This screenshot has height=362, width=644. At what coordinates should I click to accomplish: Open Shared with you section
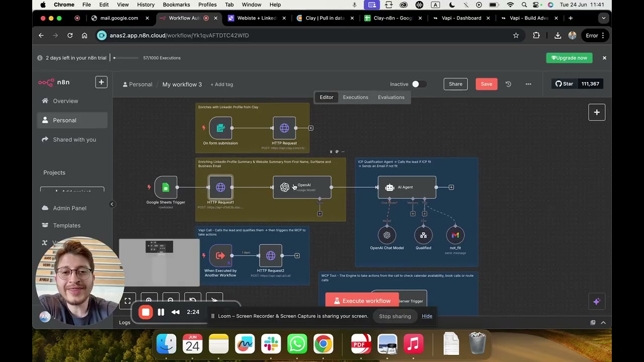pos(72,139)
